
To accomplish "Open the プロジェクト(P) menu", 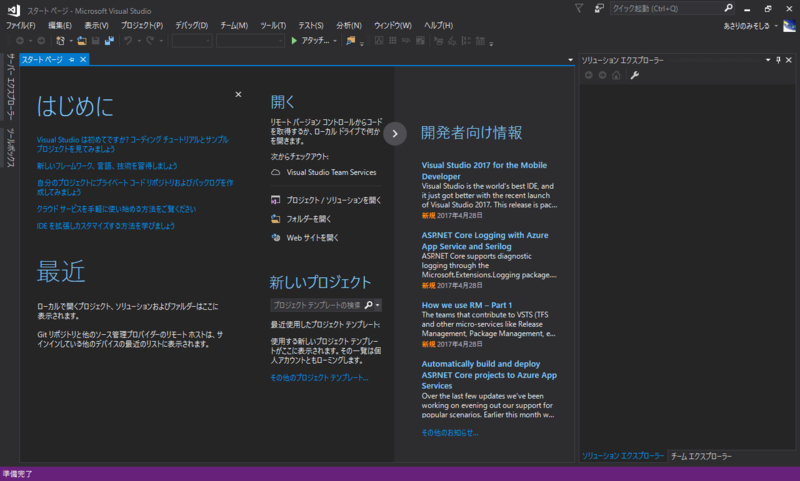I will coord(142,26).
